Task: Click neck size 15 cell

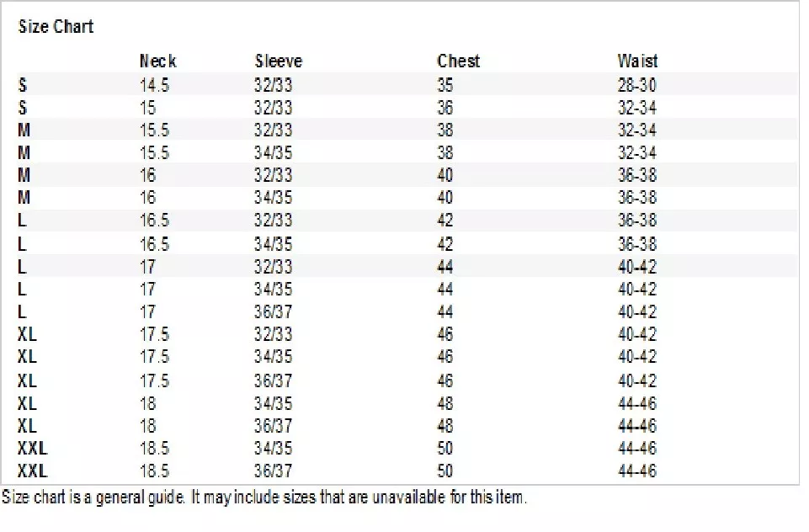Action: pyautogui.click(x=147, y=108)
